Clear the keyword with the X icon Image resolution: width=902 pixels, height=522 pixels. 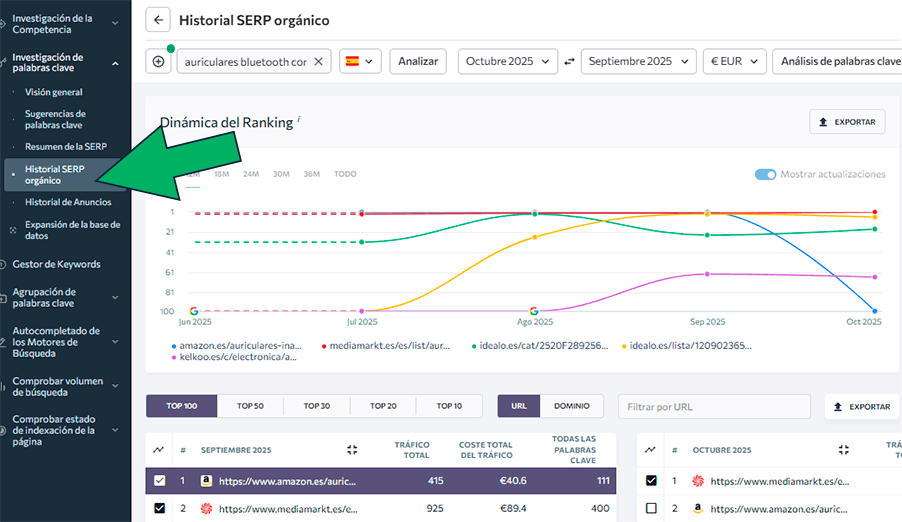[319, 61]
